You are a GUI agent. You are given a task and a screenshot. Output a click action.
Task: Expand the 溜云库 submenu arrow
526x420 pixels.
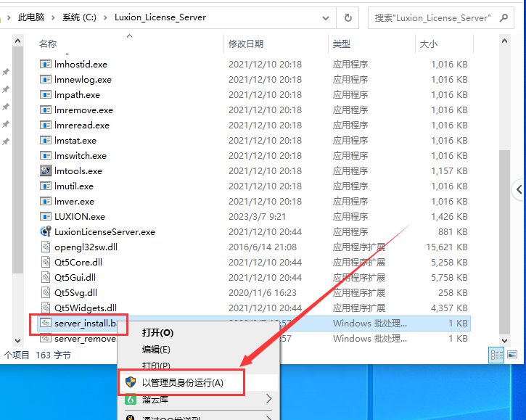click(x=268, y=398)
